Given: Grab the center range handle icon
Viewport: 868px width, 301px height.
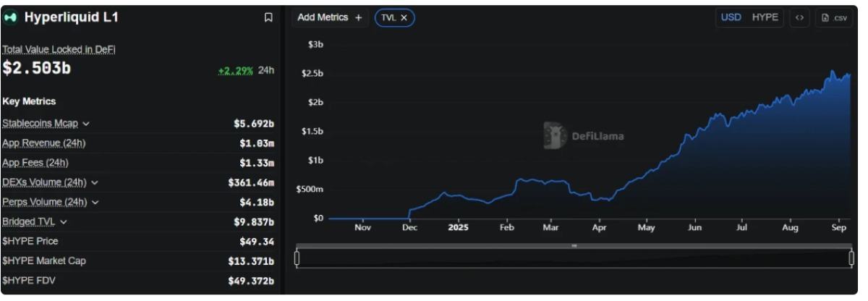Looking at the screenshot, I should 574,246.
